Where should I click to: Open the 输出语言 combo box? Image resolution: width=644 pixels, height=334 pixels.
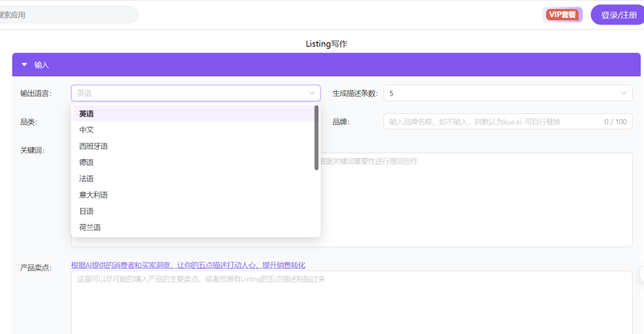click(196, 93)
